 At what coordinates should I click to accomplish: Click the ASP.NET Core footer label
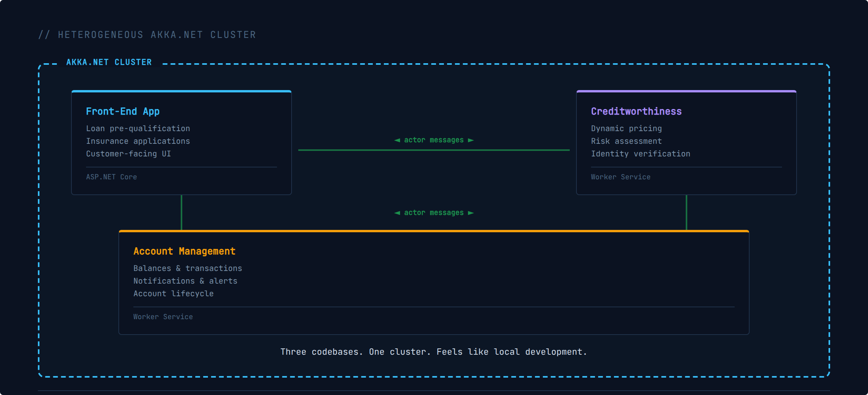coord(111,177)
